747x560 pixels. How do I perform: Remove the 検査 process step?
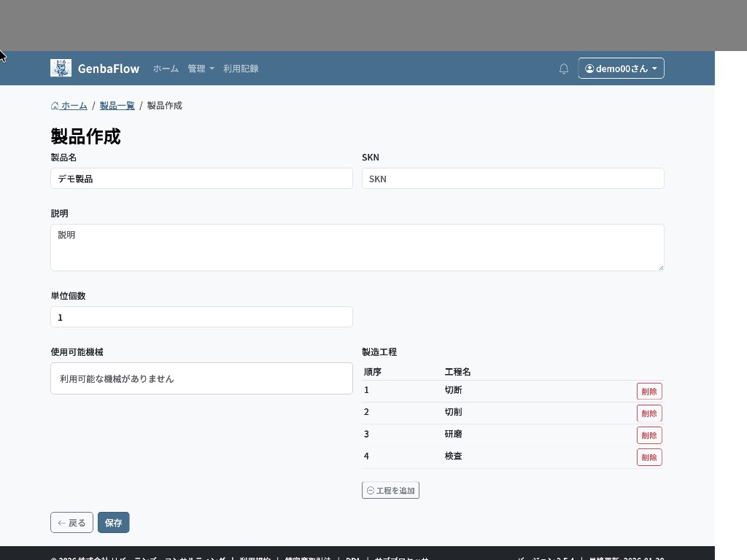pyautogui.click(x=649, y=457)
